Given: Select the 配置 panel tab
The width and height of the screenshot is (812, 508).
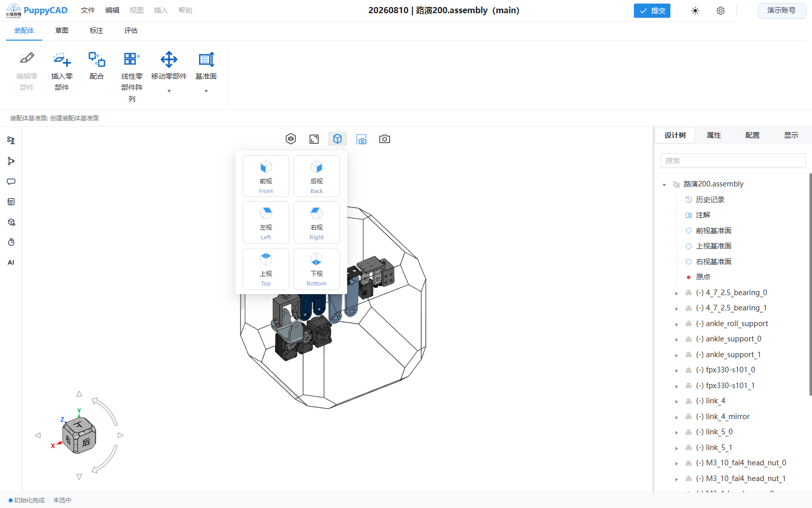Looking at the screenshot, I should [x=753, y=135].
